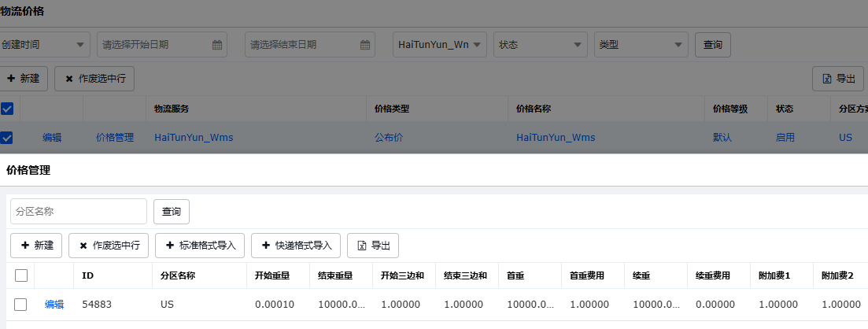
Task: Click calendar icon in end date field
Action: click(365, 45)
